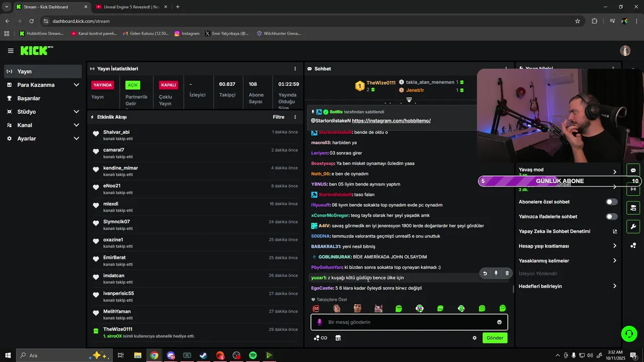Pin yuzar1's chat message
The height and width of the screenshot is (362, 644).
click(496, 274)
